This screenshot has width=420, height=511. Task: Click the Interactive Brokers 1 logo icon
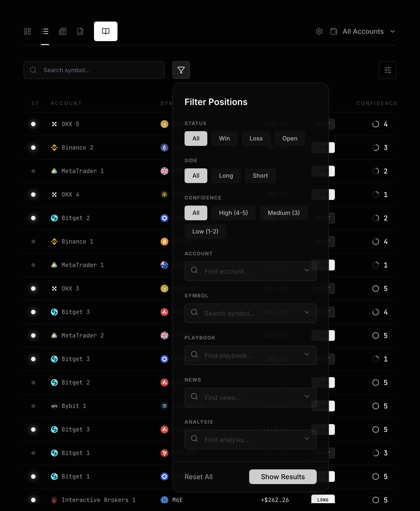(x=54, y=500)
